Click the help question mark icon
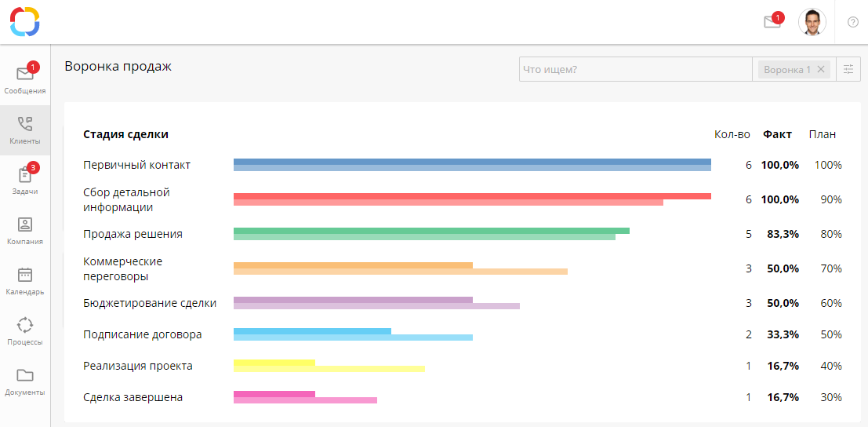868x427 pixels. coord(853,22)
